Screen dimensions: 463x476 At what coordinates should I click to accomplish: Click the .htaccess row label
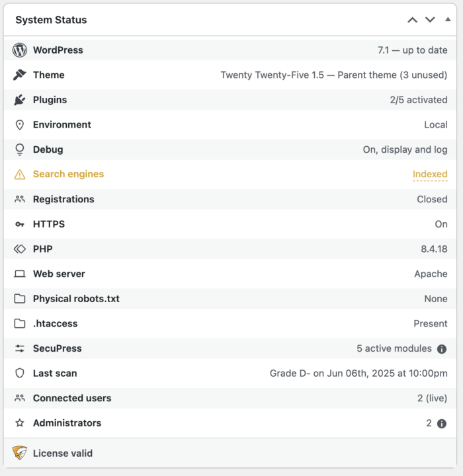(x=56, y=323)
